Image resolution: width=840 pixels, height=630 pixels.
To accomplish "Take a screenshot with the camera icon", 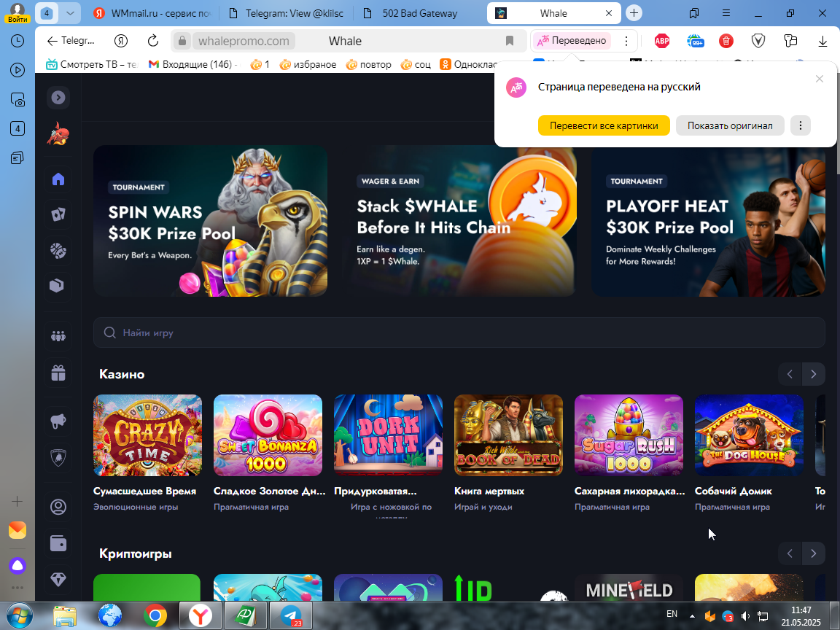I will [17, 99].
